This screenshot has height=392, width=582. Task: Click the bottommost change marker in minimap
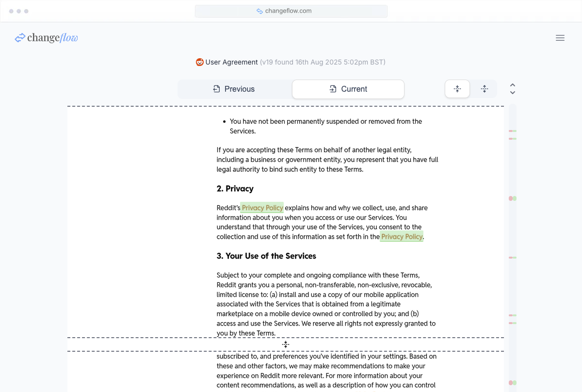[x=513, y=383]
